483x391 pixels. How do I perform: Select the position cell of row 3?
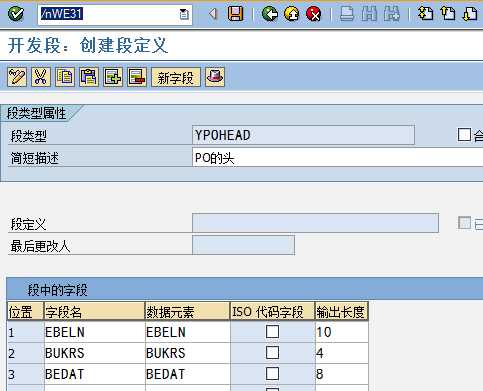tap(25, 374)
